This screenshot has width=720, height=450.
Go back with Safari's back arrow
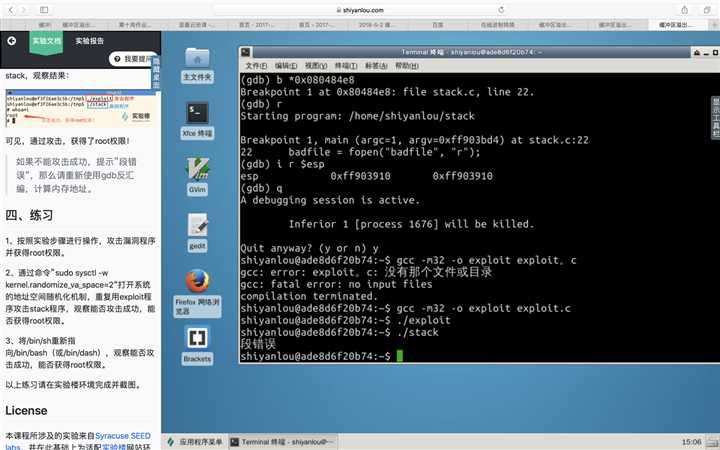(x=11, y=10)
